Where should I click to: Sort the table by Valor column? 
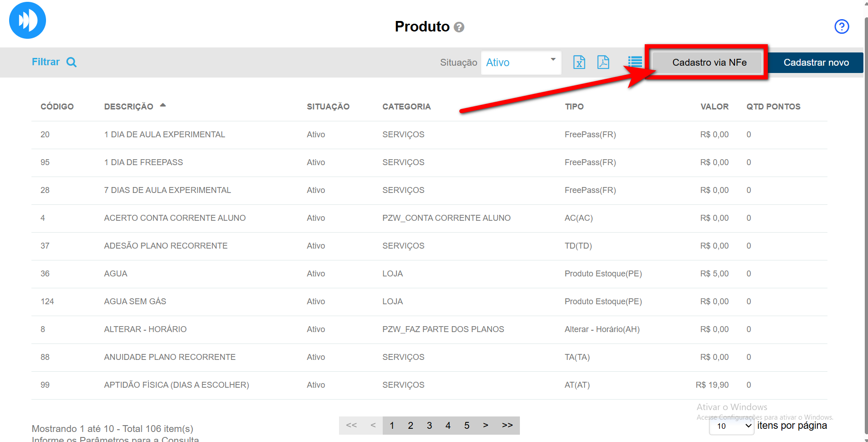coord(714,107)
